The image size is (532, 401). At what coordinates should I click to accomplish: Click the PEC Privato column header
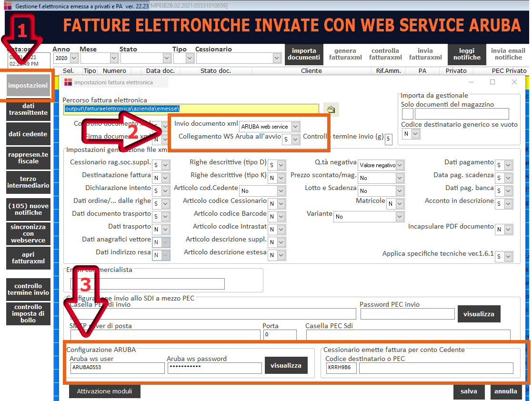tap(509, 70)
